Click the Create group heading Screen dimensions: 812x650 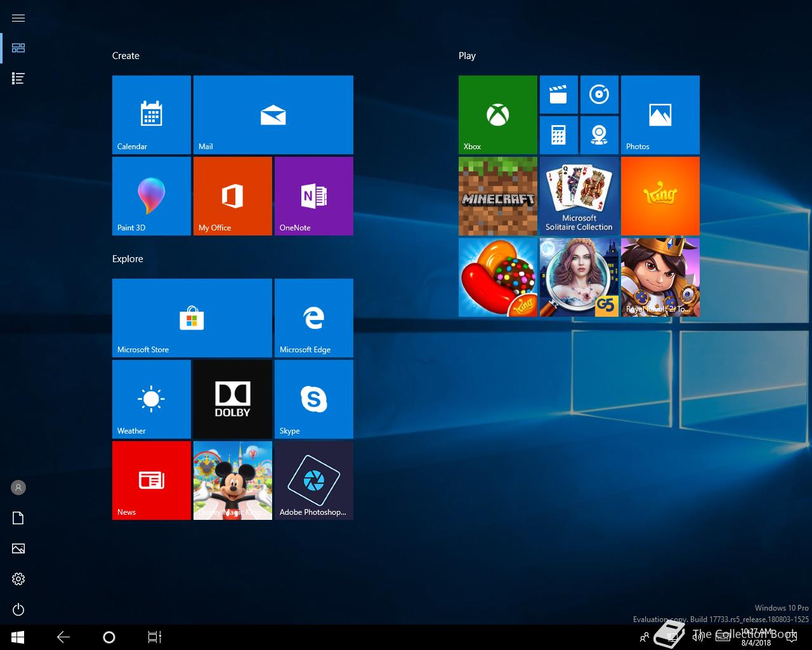point(126,56)
